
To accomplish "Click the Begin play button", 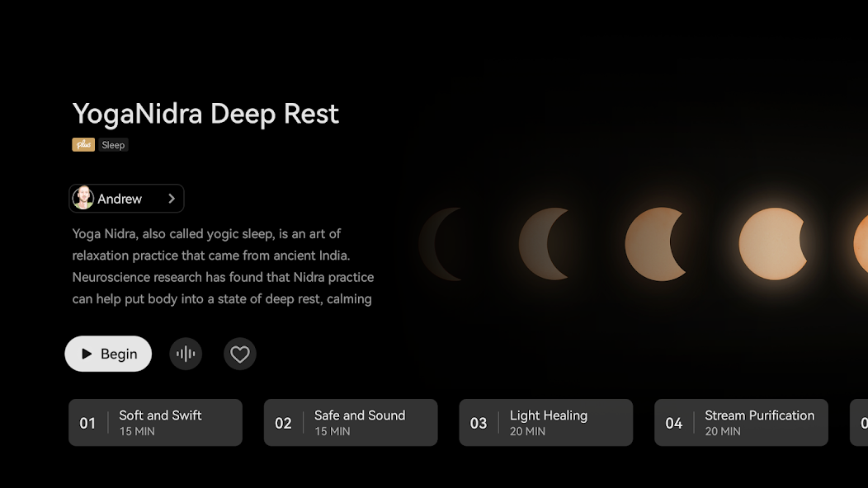I will pyautogui.click(x=108, y=354).
